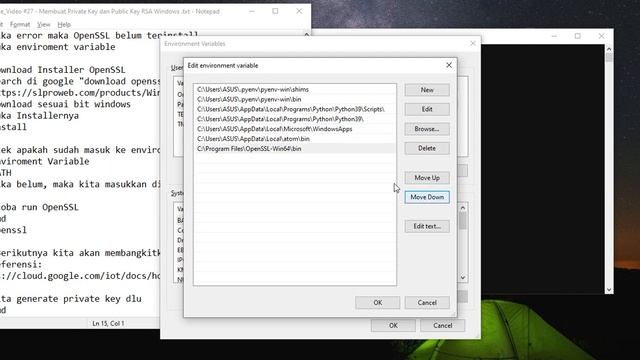Viewport: 640px width, 360px height.
Task: Select the Microsoft\WindowsApps path entry
Action: pyautogui.click(x=295, y=129)
